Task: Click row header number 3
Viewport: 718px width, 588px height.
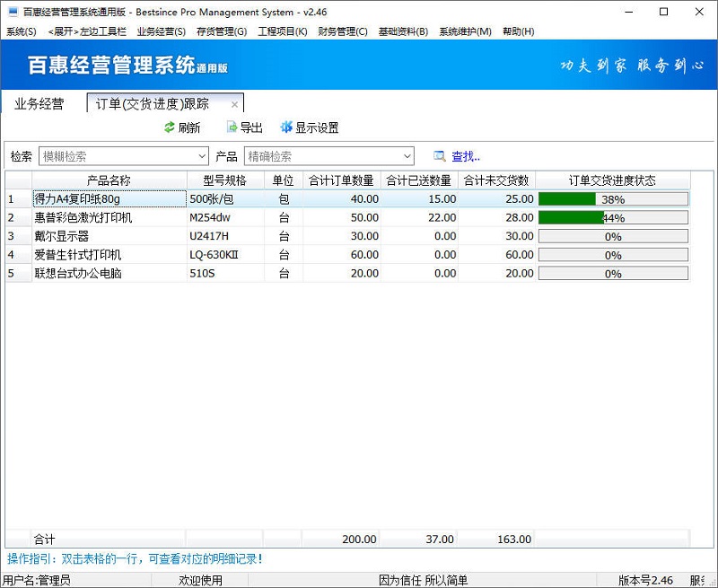Action: 18,236
